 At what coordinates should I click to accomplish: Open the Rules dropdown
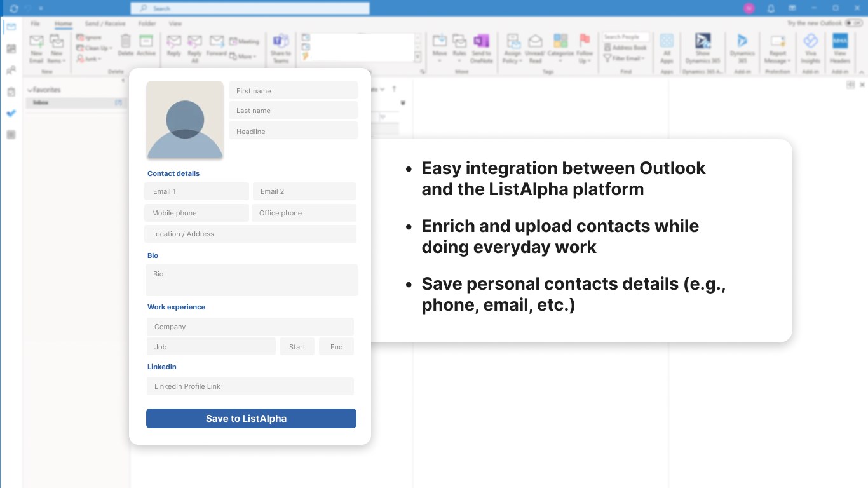pos(459,48)
